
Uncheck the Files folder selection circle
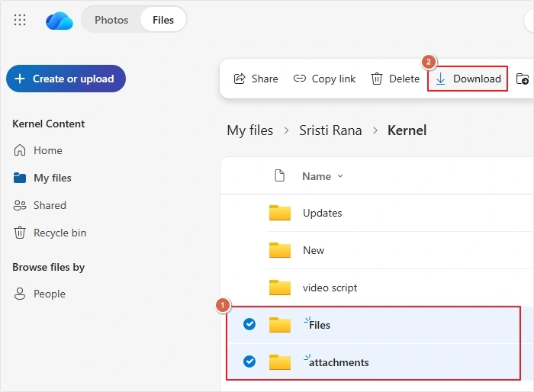tap(249, 324)
